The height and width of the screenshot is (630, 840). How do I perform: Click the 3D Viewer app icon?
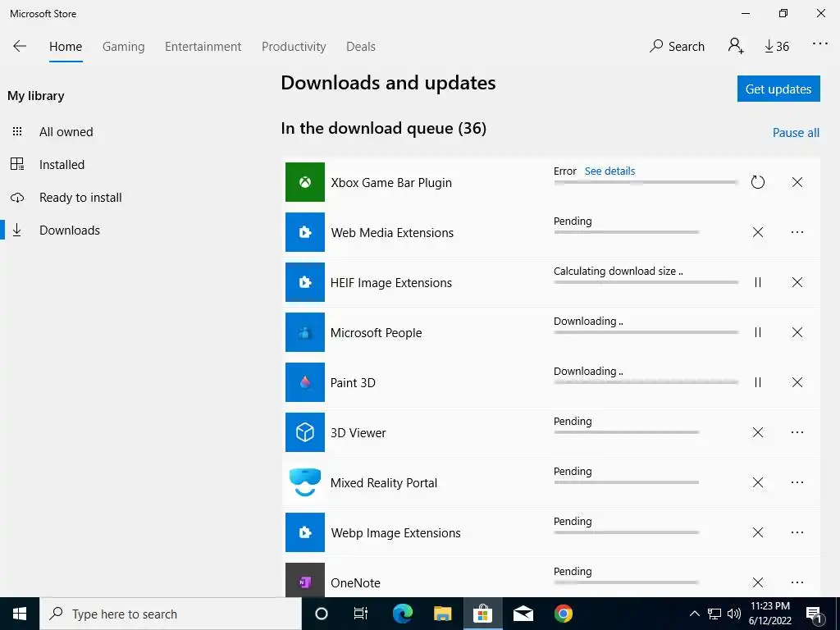(x=305, y=432)
